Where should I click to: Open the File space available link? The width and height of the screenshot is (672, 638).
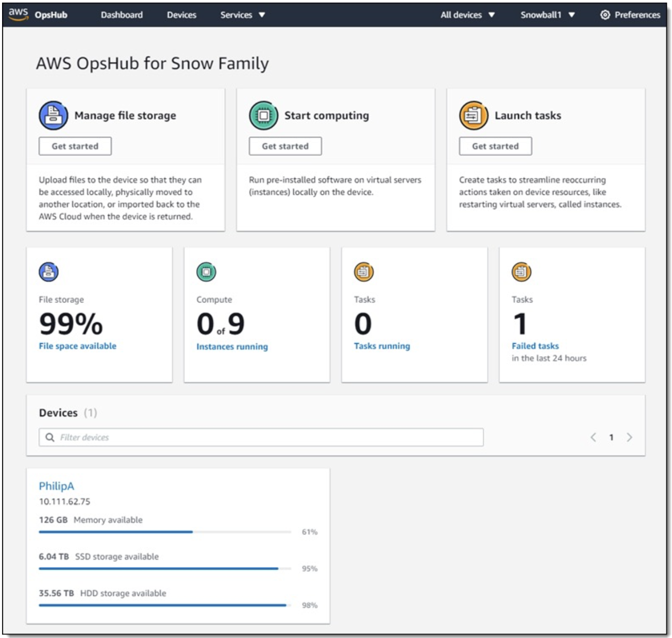(x=78, y=346)
